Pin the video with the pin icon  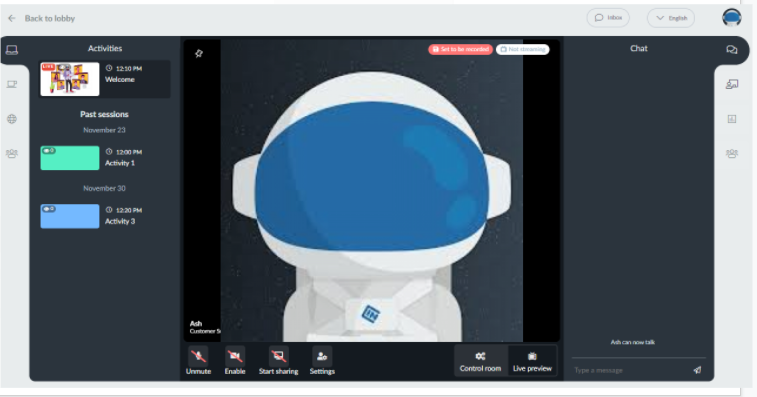click(199, 53)
